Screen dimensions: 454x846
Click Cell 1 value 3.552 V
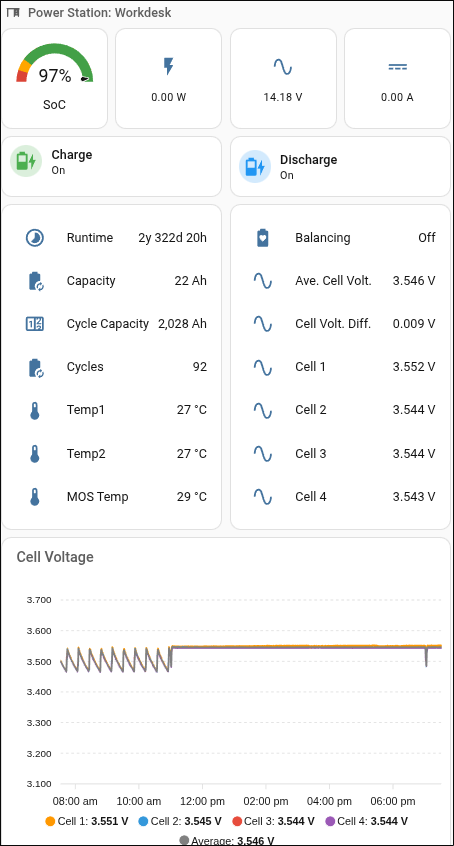[x=414, y=367]
